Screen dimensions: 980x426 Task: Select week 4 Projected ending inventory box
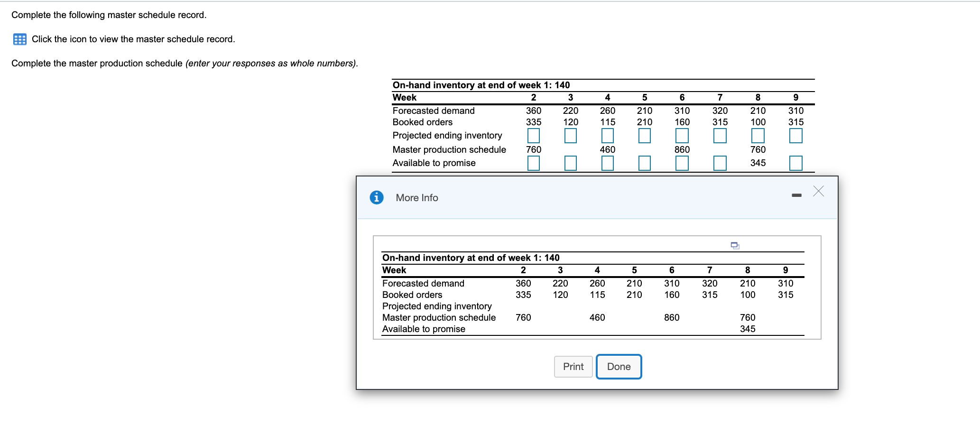pyautogui.click(x=608, y=136)
